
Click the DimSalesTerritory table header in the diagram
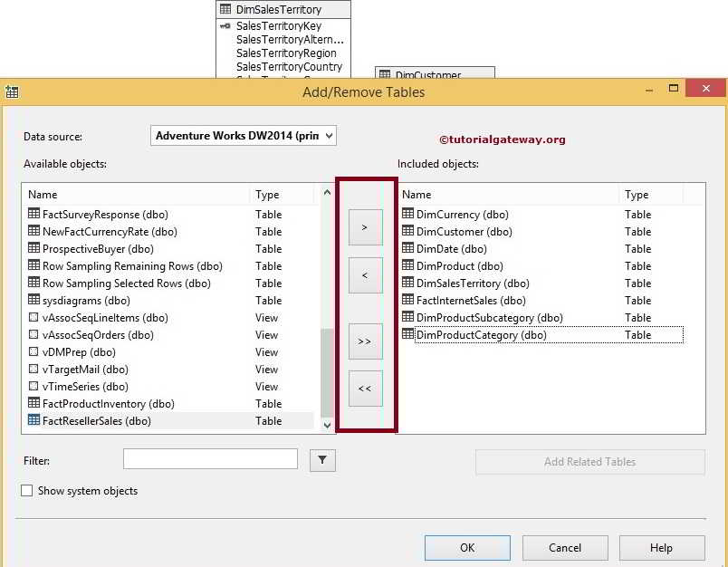pos(282,9)
